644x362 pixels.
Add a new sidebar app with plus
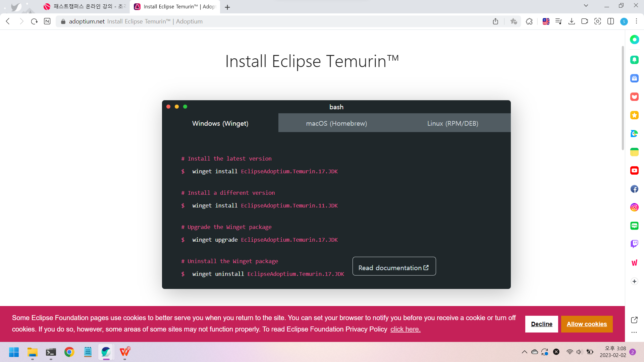pyautogui.click(x=634, y=281)
